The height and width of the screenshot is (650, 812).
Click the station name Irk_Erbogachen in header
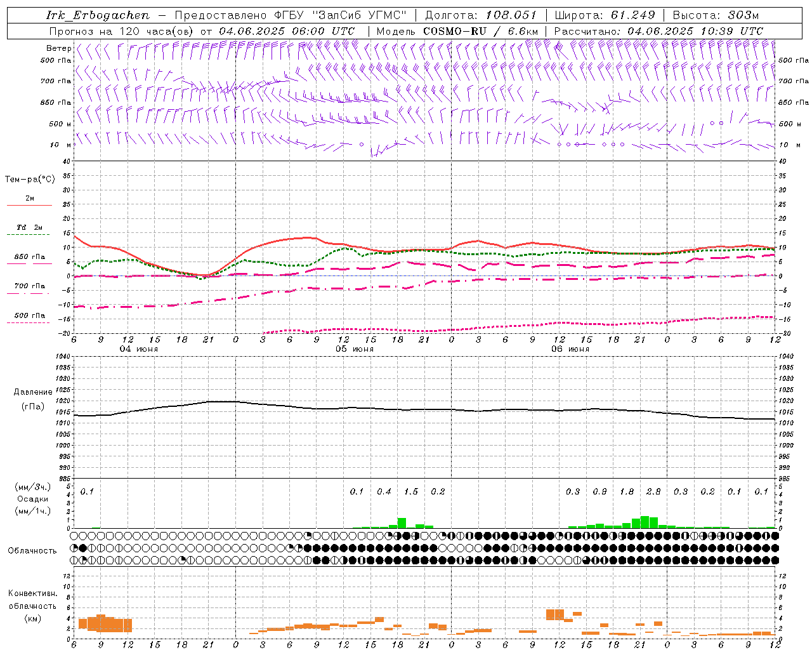point(98,15)
